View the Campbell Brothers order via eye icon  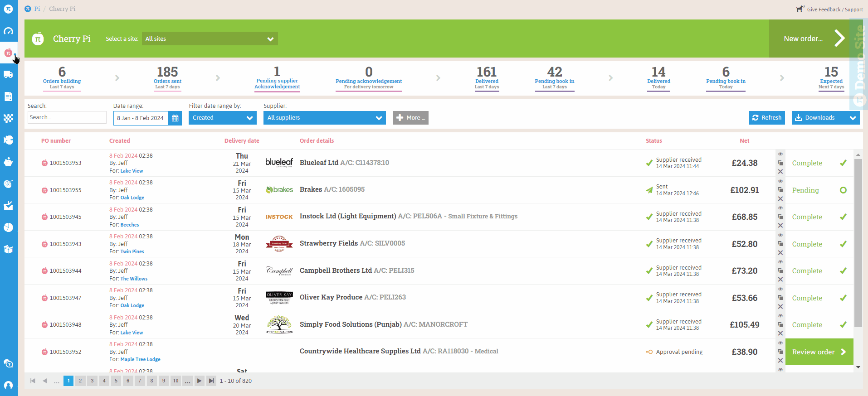click(780, 262)
